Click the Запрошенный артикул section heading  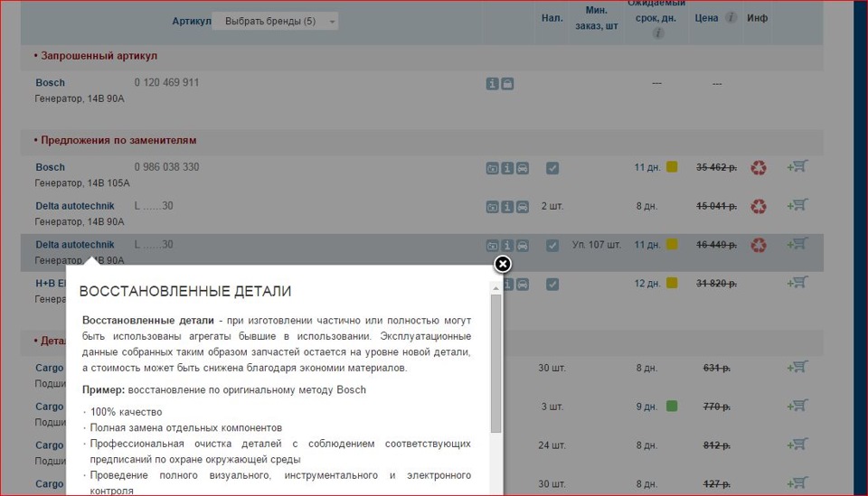99,56
